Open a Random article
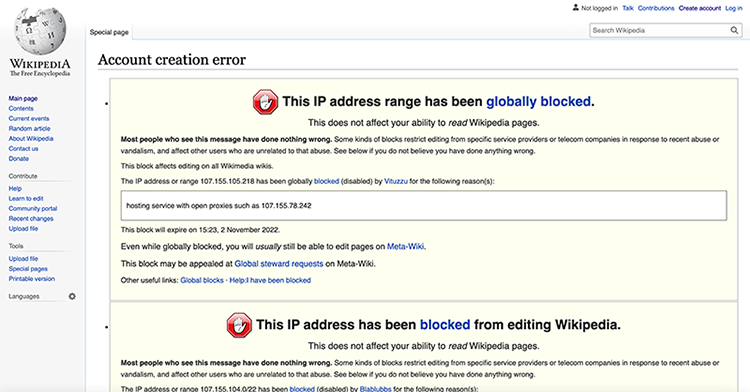 (x=29, y=129)
